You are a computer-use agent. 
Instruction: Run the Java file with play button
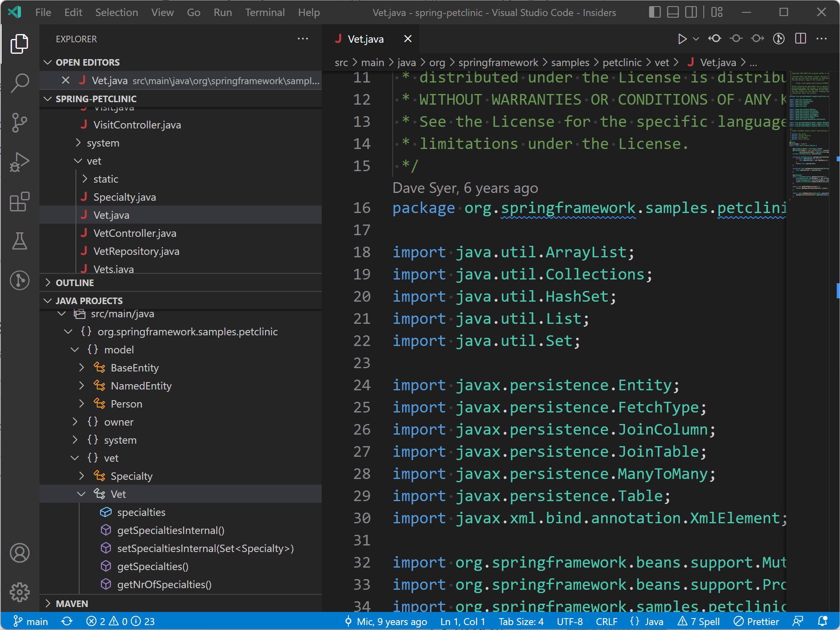[682, 39]
